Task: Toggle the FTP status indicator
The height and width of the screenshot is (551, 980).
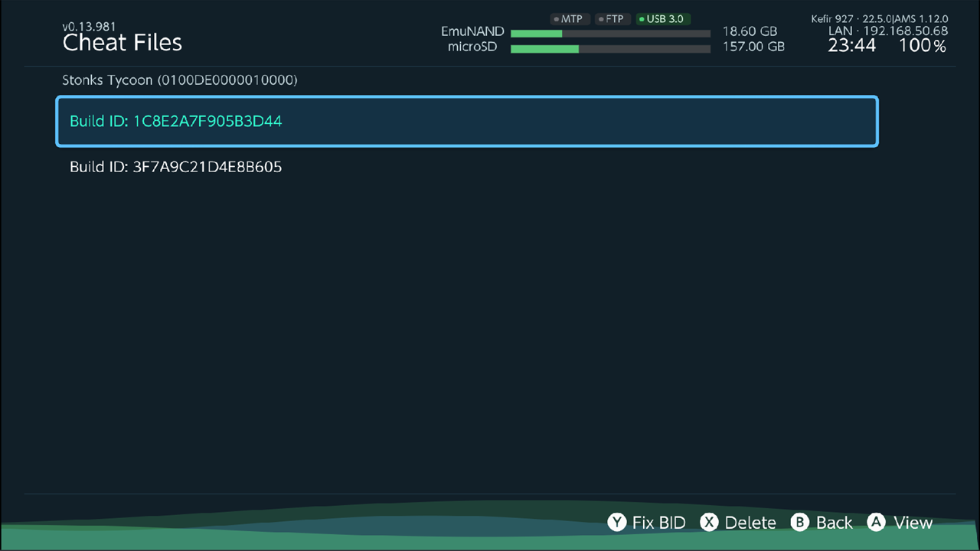Action: [x=611, y=19]
